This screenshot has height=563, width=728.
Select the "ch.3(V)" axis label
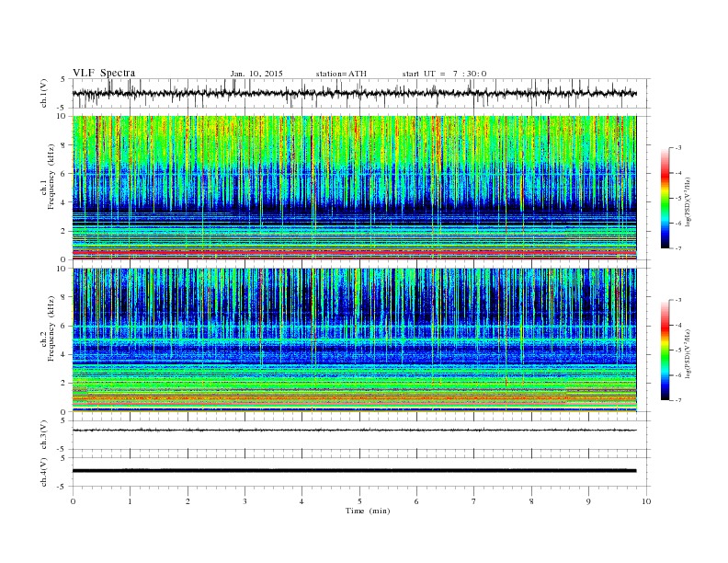(44, 435)
